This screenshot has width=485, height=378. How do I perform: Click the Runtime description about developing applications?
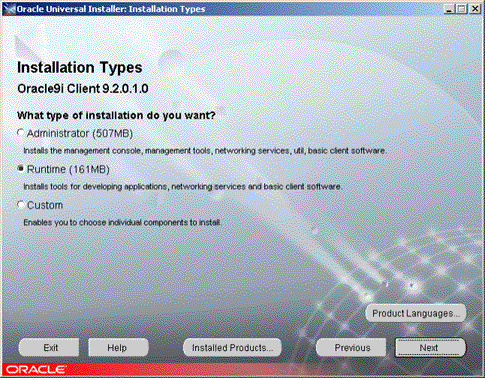point(183,186)
